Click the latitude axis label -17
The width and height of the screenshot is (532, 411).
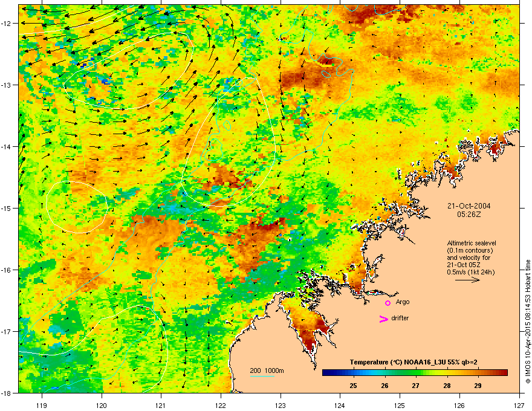pyautogui.click(x=6, y=331)
